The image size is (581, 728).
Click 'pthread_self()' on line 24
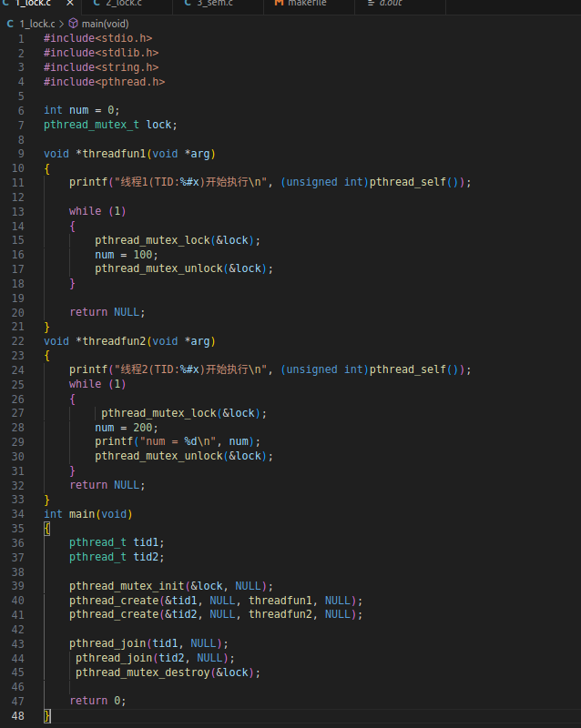(414, 369)
